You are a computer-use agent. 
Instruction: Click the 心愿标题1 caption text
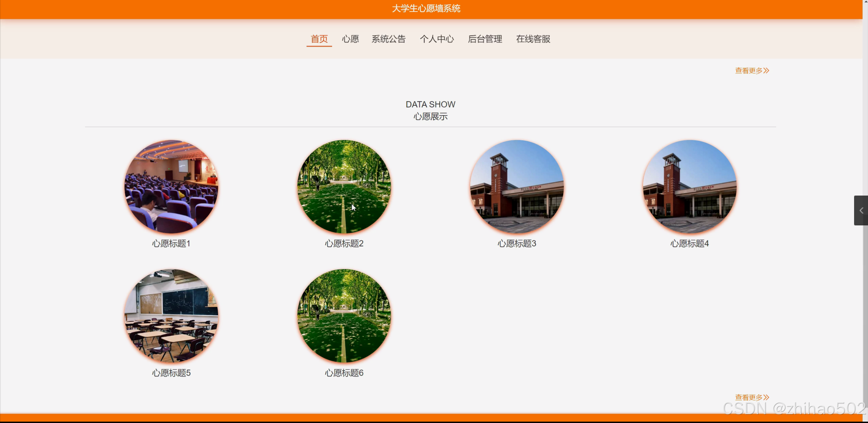pos(171,243)
